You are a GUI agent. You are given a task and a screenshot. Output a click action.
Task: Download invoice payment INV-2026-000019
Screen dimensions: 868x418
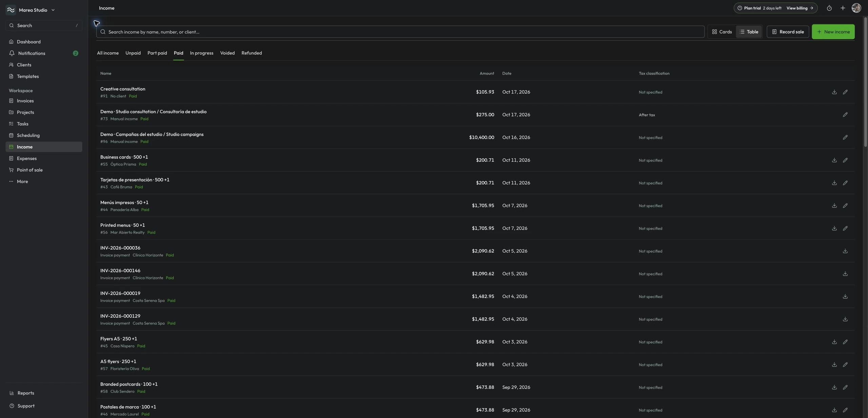(x=845, y=296)
